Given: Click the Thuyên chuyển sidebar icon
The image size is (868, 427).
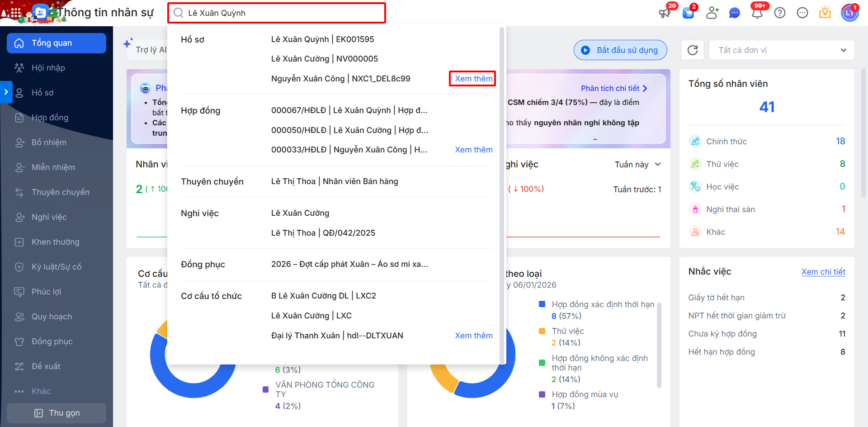Looking at the screenshot, I should [19, 192].
